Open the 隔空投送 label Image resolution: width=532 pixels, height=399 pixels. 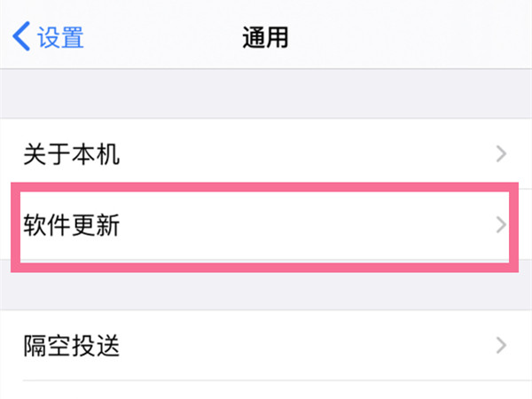(x=72, y=345)
